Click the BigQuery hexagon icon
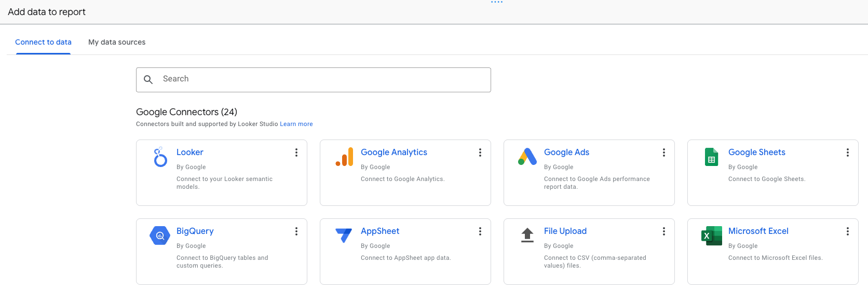The height and width of the screenshot is (292, 868). 160,235
